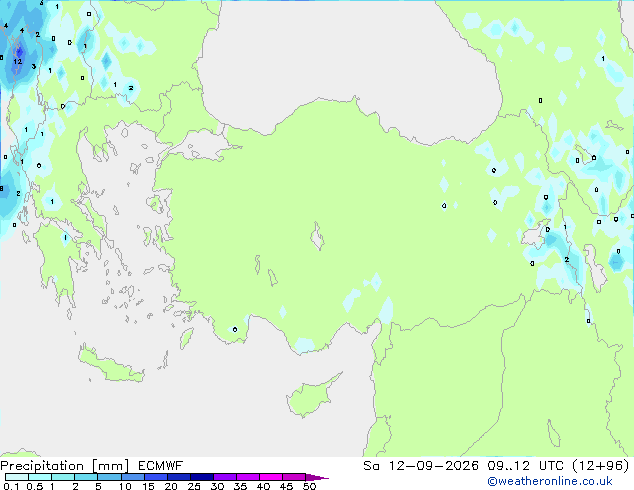Click the 12 mm precipitation value on map

(17, 61)
